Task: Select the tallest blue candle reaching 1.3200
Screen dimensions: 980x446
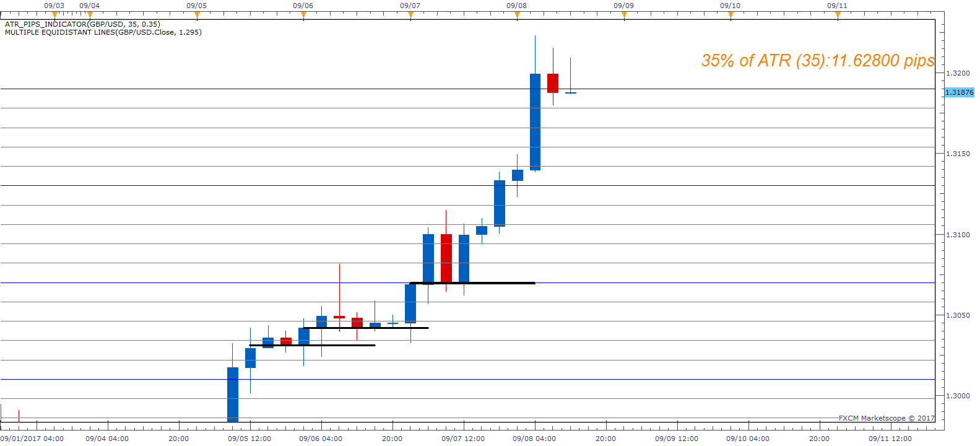Action: tap(536, 121)
